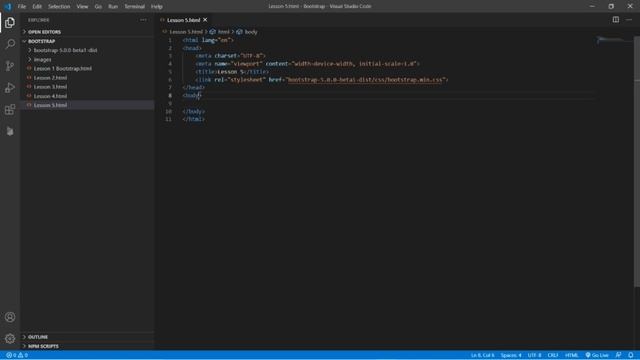The height and width of the screenshot is (360, 640).
Task: Click the HTML language mode indicator
Action: (571, 355)
